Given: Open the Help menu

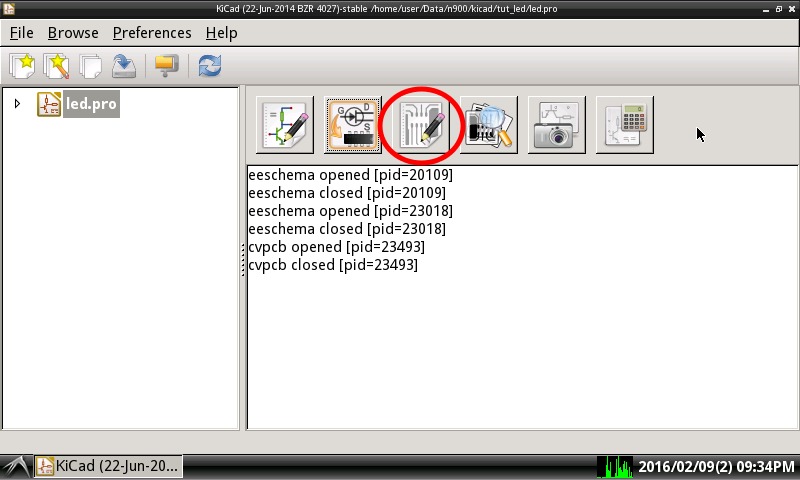Looking at the screenshot, I should coord(221,33).
